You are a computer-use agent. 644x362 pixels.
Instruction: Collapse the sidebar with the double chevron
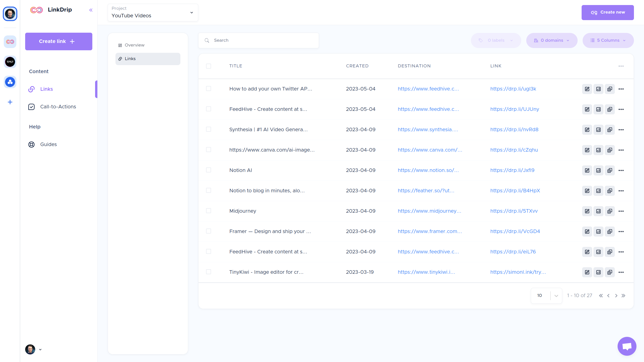click(x=91, y=10)
